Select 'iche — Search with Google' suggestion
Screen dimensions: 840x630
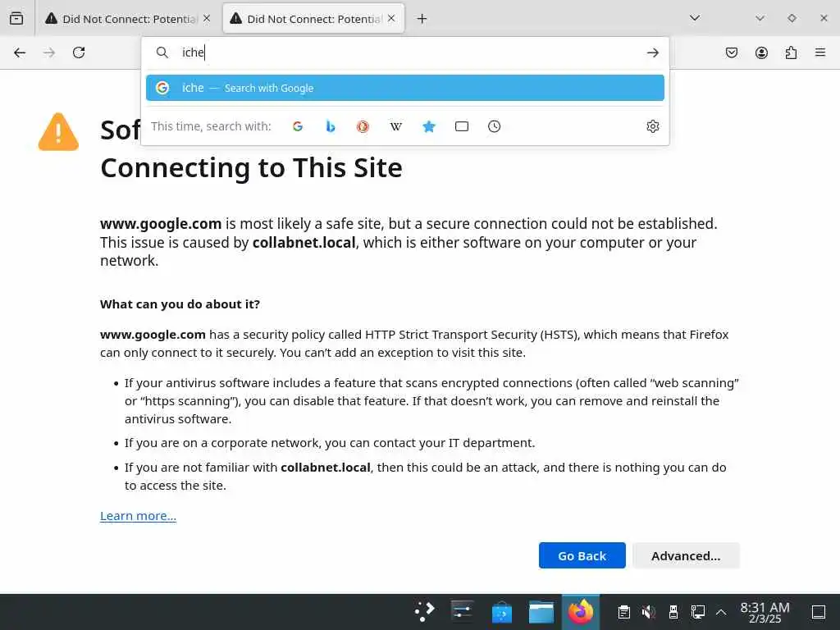[405, 88]
